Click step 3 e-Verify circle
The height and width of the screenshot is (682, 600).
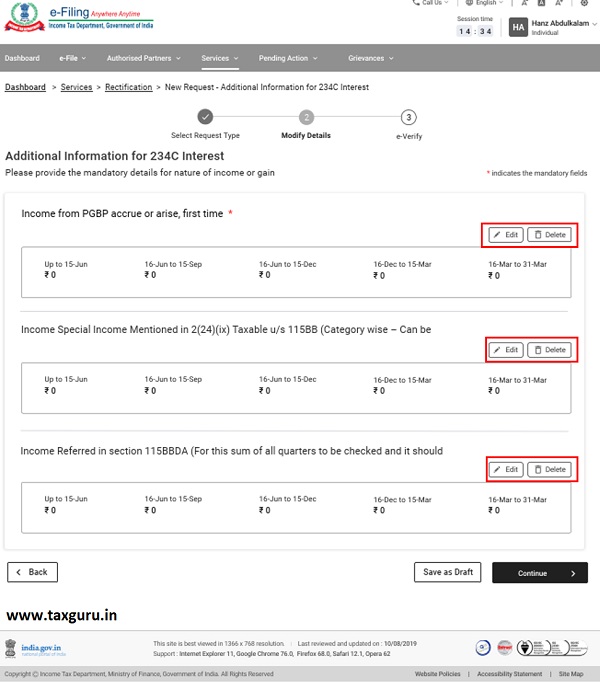click(x=409, y=117)
